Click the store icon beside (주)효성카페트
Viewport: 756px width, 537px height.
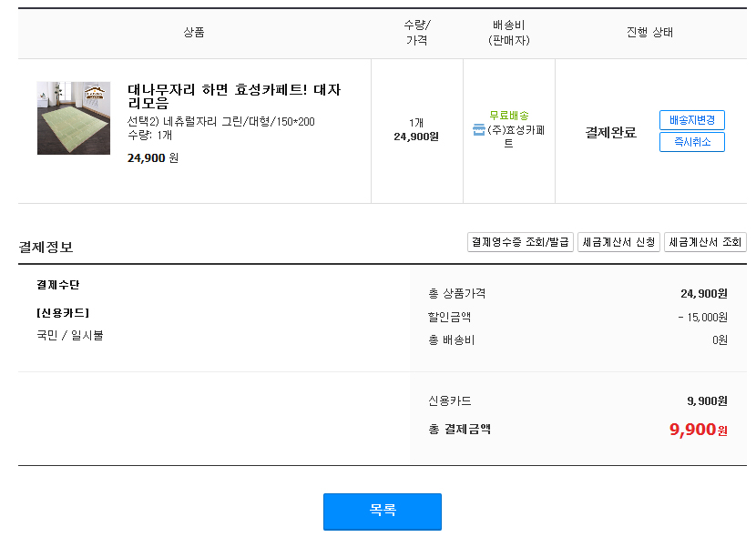479,130
